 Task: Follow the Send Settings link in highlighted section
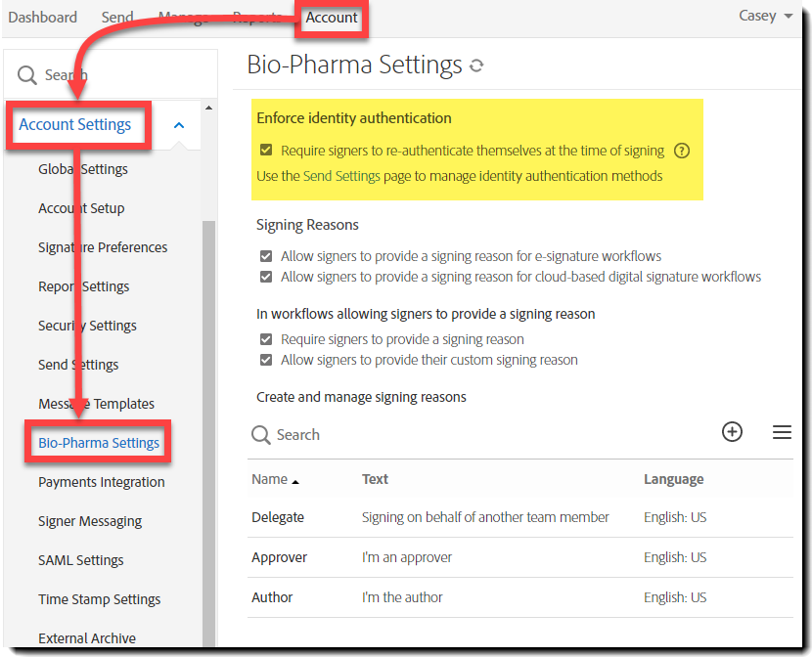(x=341, y=176)
